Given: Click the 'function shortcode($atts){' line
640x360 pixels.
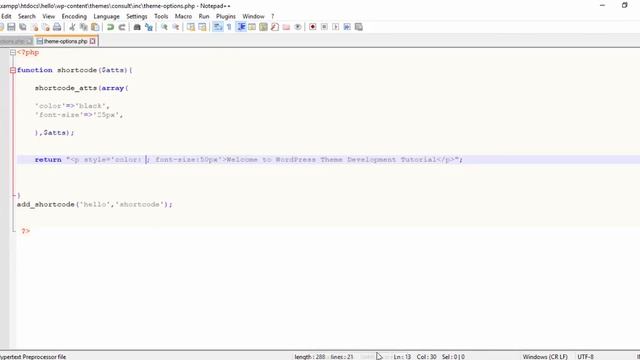Looking at the screenshot, I should 75,70.
